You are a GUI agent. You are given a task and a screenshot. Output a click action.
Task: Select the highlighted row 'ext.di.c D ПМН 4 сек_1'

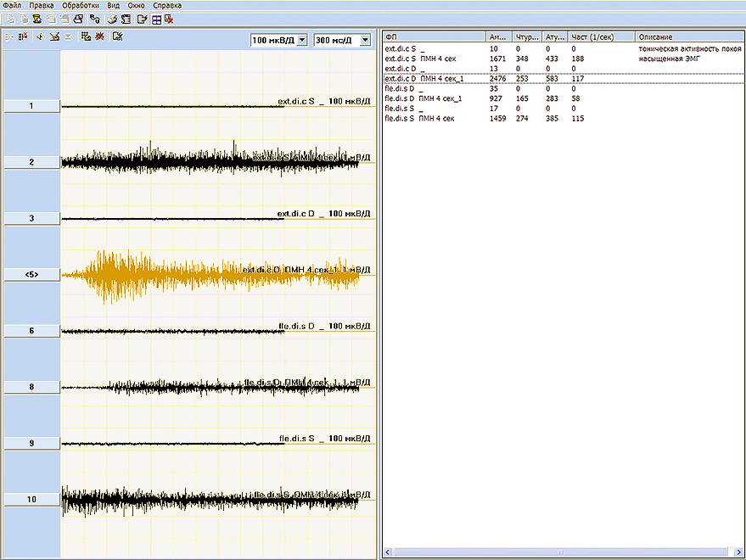pyautogui.click(x=564, y=79)
